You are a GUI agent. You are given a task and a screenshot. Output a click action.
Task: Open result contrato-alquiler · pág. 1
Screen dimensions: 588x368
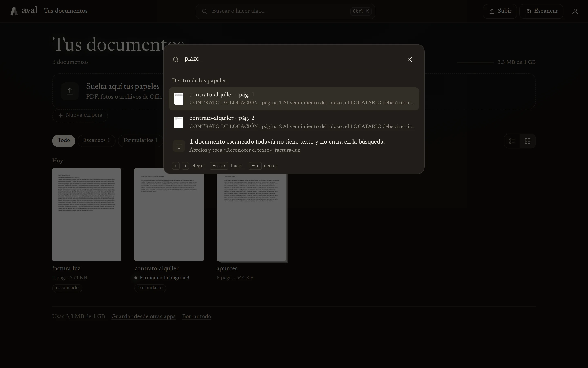click(294, 99)
